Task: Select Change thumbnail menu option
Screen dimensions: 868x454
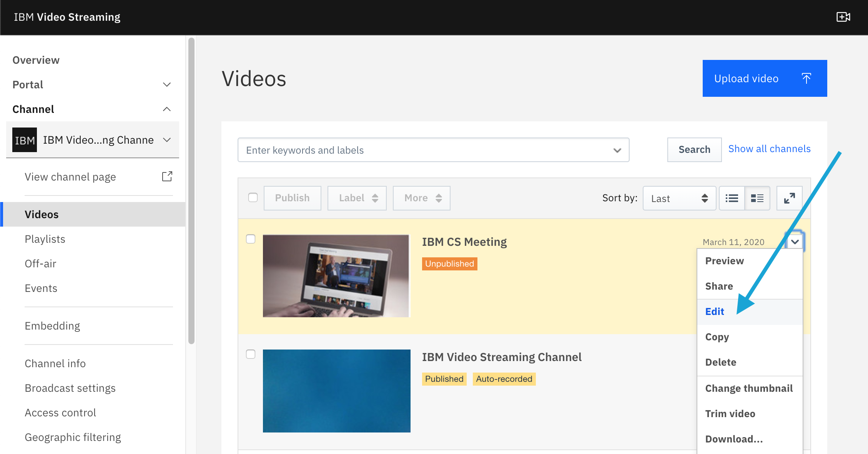Action: (x=750, y=388)
